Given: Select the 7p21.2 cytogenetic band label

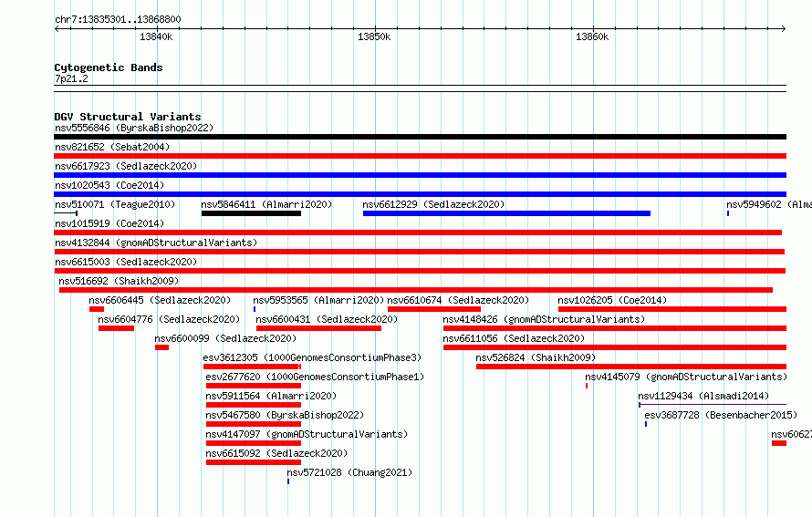Looking at the screenshot, I should pyautogui.click(x=71, y=78).
